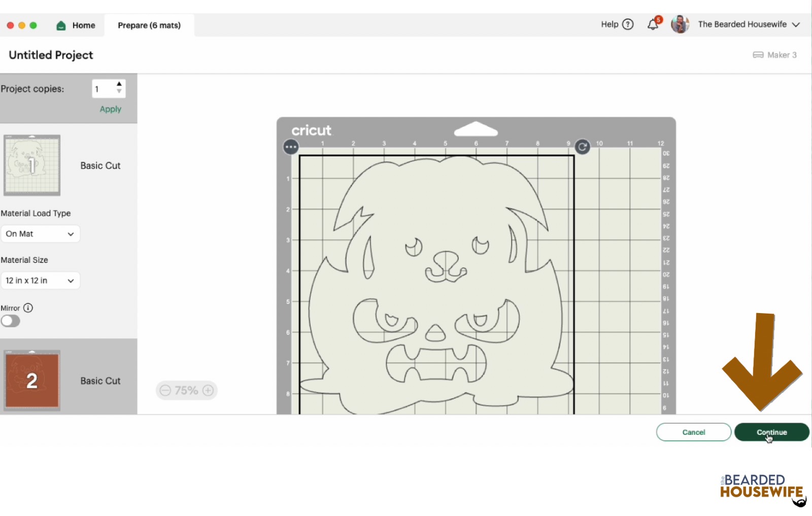Click Apply under project copies
Image resolution: width=812 pixels, height=516 pixels.
click(x=110, y=109)
